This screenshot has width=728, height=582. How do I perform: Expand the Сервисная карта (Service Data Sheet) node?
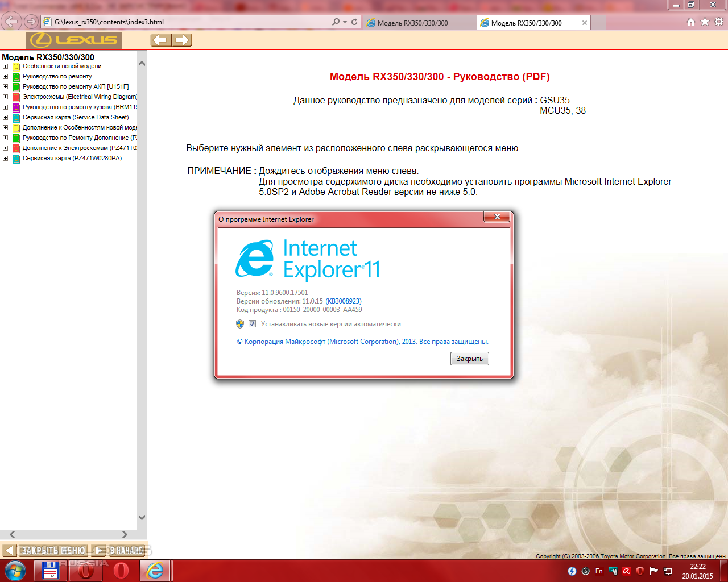click(5, 118)
